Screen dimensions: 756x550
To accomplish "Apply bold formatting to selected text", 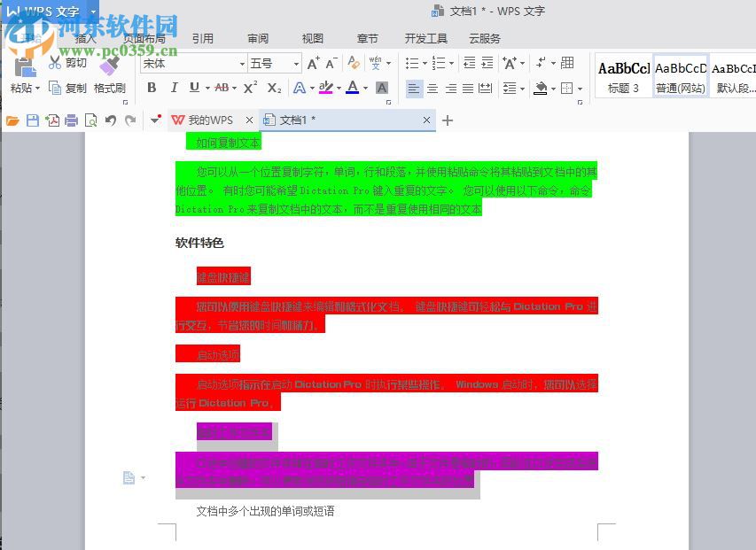I will (x=152, y=86).
